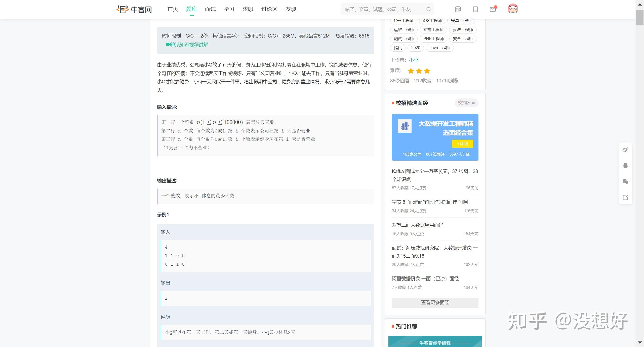
Task: Click the search input field
Action: (x=382, y=9)
